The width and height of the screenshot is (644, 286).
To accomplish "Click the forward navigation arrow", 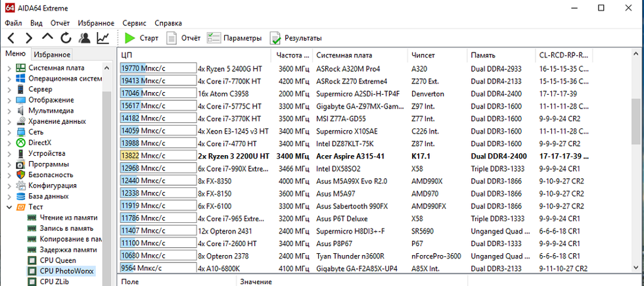I will click(x=29, y=38).
